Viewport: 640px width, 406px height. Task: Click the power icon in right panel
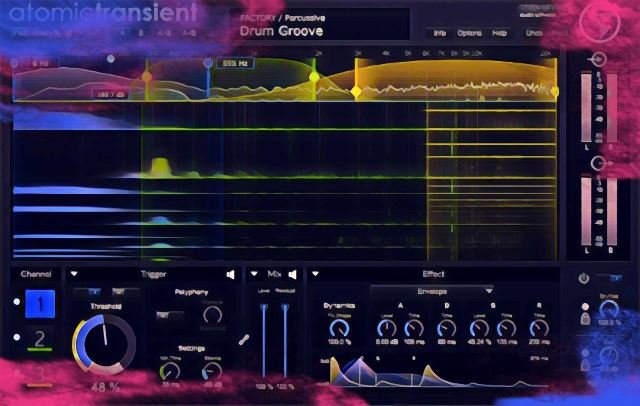point(583,278)
